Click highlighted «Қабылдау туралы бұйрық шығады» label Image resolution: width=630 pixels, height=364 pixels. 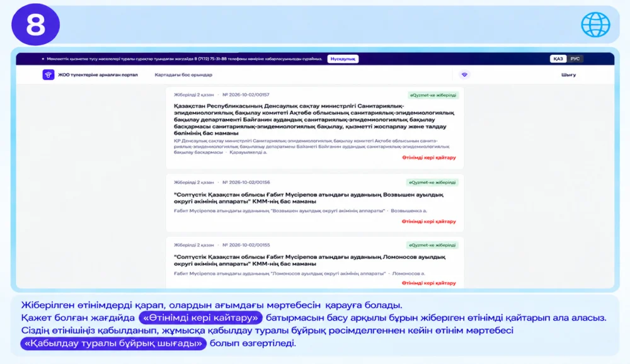pos(113,343)
